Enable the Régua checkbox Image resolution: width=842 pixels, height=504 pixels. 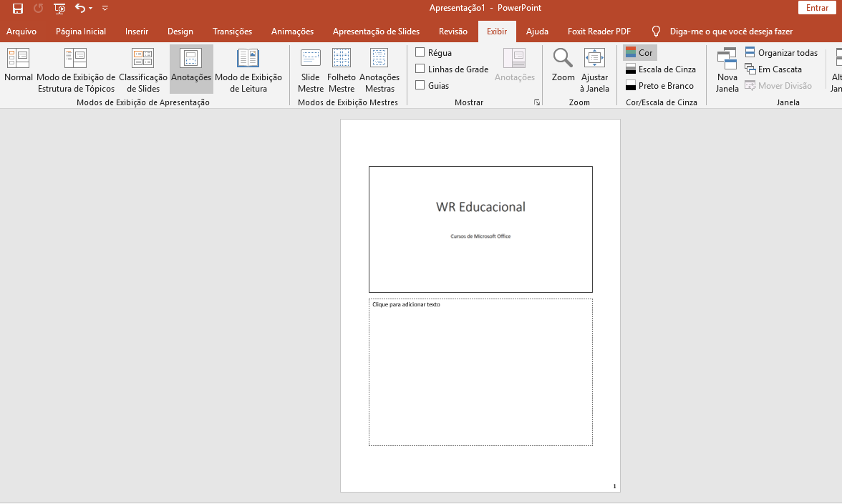point(420,52)
